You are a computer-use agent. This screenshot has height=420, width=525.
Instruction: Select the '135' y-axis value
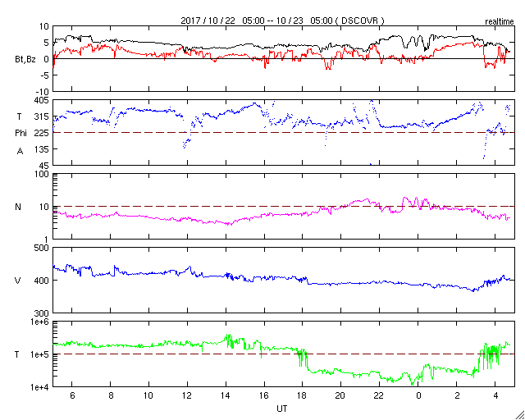(42, 149)
